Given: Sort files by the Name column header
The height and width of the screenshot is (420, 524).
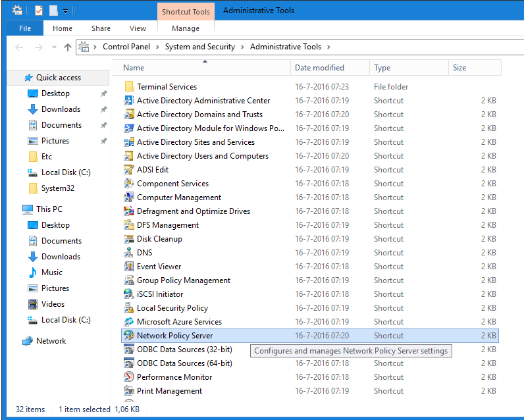Looking at the screenshot, I should 201,68.
